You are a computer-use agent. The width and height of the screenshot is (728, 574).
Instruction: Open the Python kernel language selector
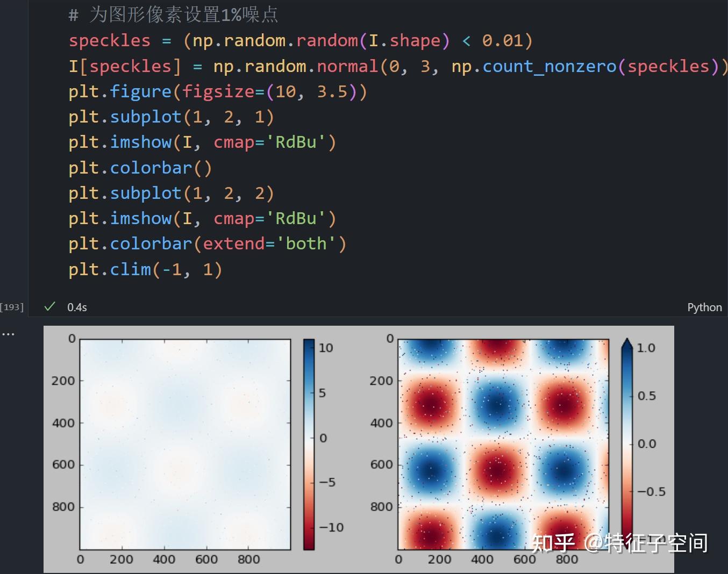(704, 307)
